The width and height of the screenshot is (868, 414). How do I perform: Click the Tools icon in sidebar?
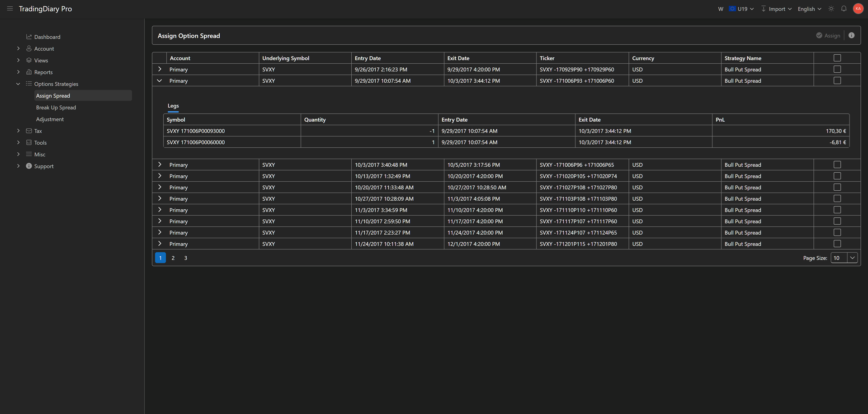(29, 142)
